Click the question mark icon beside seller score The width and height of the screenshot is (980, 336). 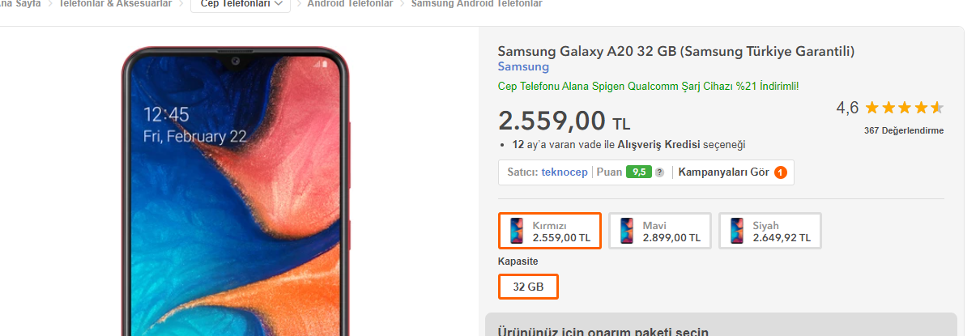pos(659,172)
